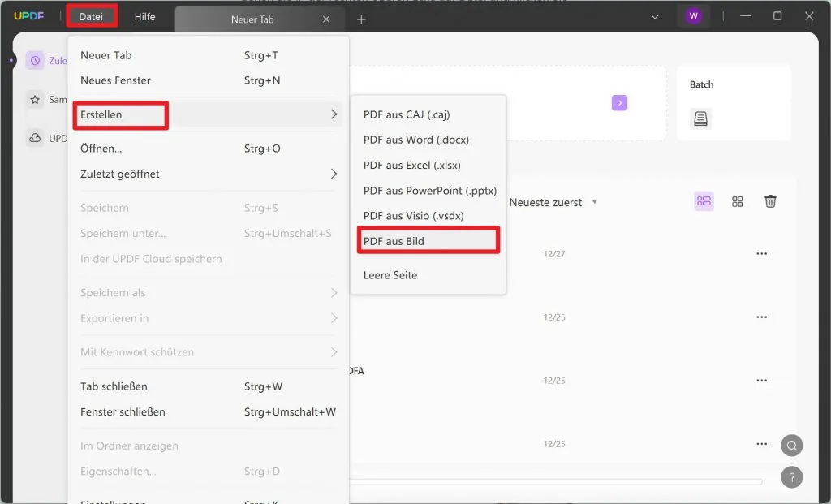
Task: Click the 12/27 date entry
Action: pyautogui.click(x=554, y=254)
